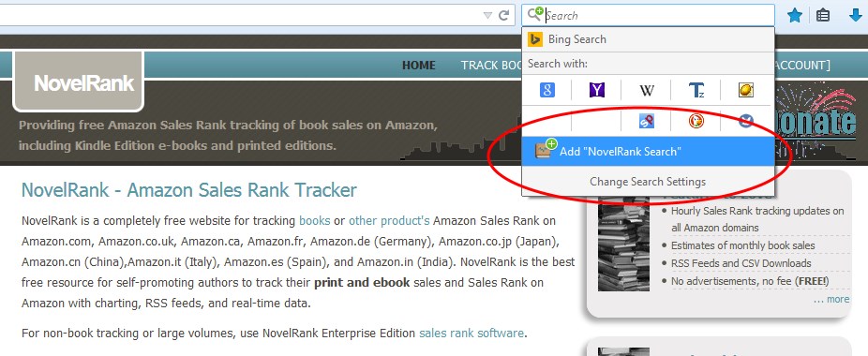Click the bookmark star icon
The height and width of the screenshot is (356, 868).
point(795,16)
